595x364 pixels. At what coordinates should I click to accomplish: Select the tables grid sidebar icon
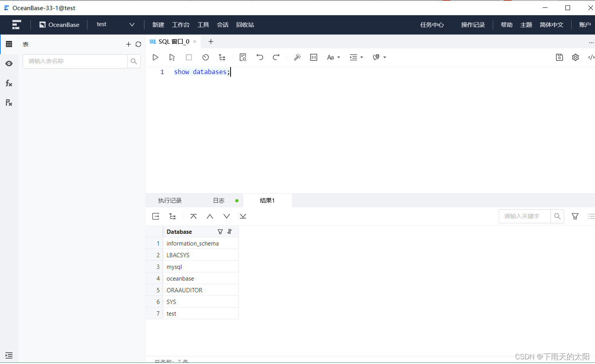pyautogui.click(x=9, y=44)
